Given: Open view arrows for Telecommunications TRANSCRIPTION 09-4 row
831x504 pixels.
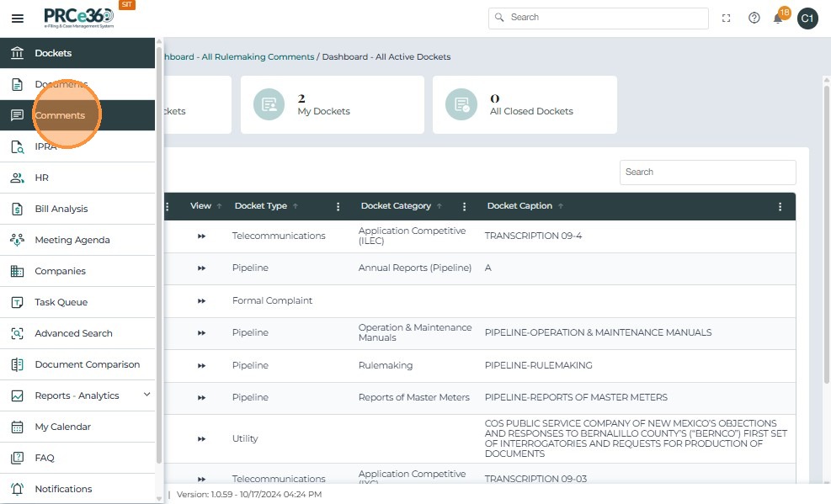Looking at the screenshot, I should point(201,236).
